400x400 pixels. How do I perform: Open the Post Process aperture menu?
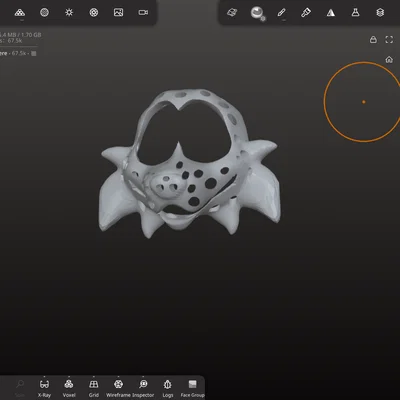pyautogui.click(x=94, y=13)
